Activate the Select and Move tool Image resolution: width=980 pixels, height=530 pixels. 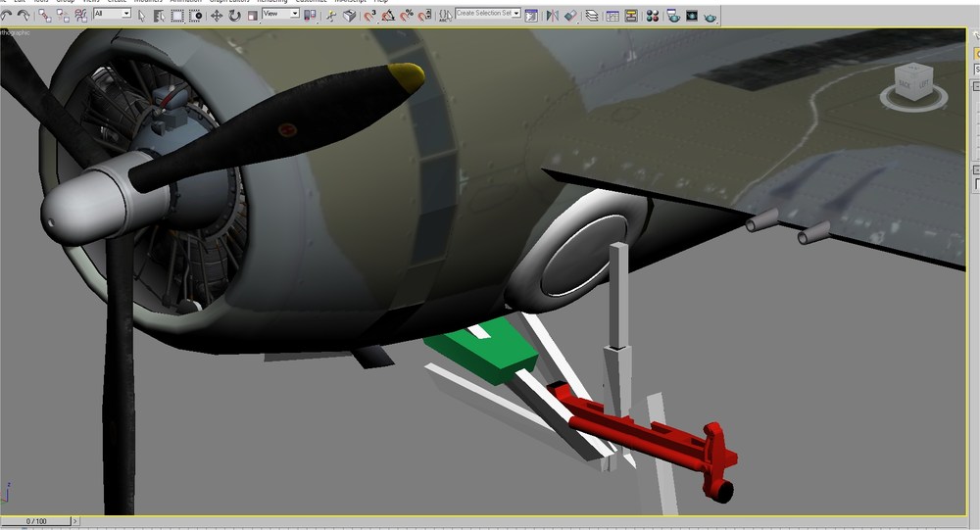point(217,16)
